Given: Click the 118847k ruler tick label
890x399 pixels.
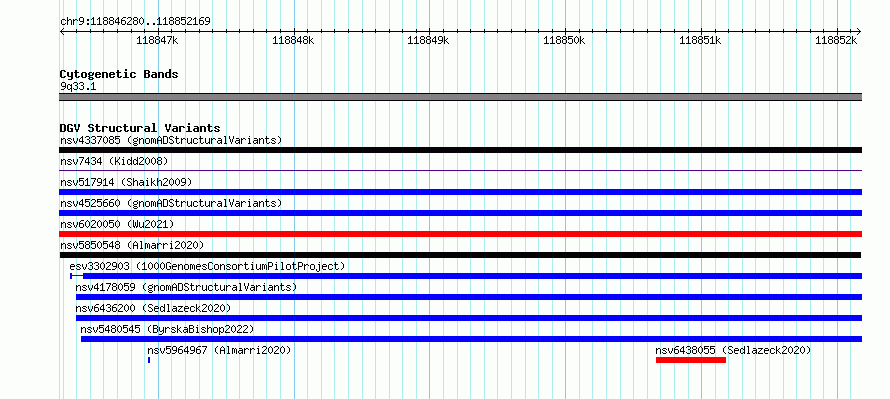Looking at the screenshot, I should point(157,41).
